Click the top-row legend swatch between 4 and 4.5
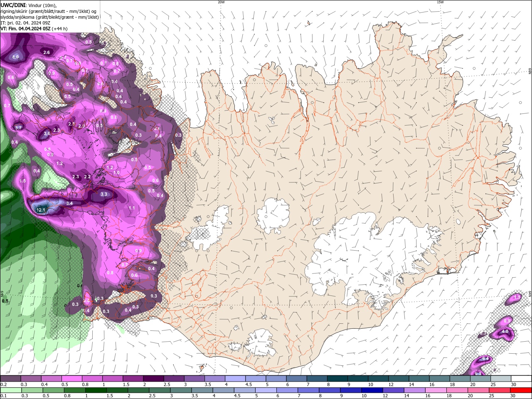Image resolution: width=532 pixels, height=399 pixels. [x=235, y=379]
